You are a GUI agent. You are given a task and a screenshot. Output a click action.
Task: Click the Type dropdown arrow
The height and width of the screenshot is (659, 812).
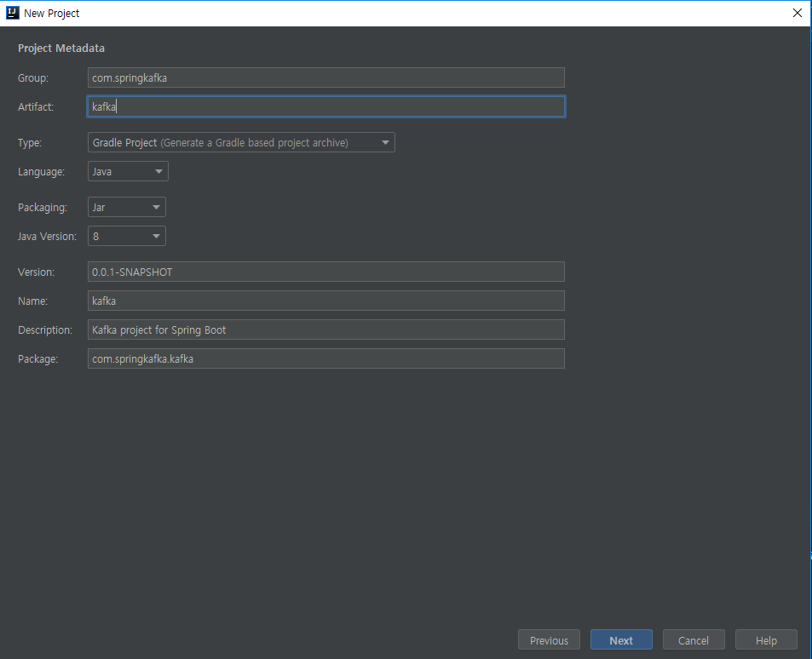coord(385,142)
